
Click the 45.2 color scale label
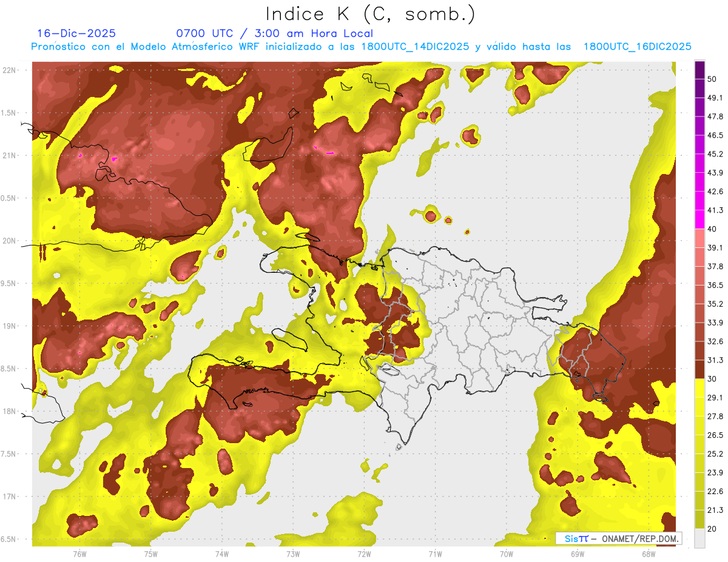pos(715,154)
